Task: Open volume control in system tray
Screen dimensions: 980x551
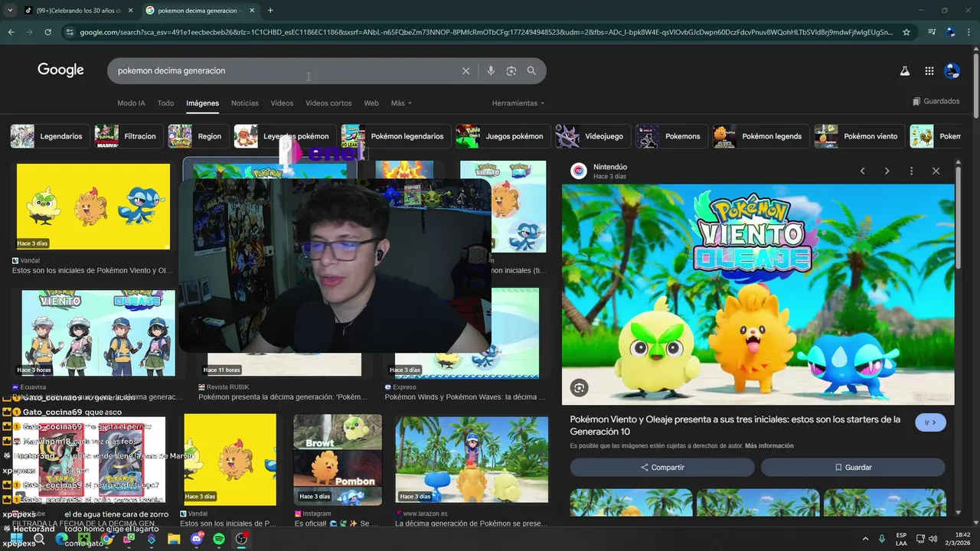Action: point(933,539)
